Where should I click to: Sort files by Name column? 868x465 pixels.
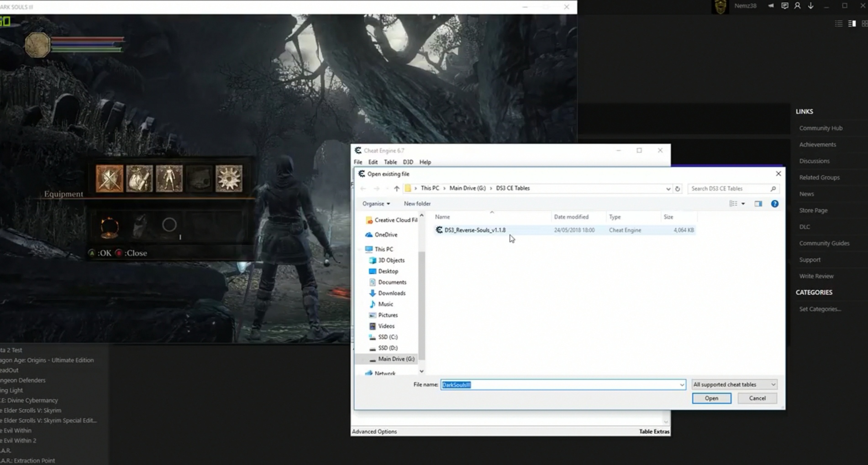pyautogui.click(x=491, y=217)
